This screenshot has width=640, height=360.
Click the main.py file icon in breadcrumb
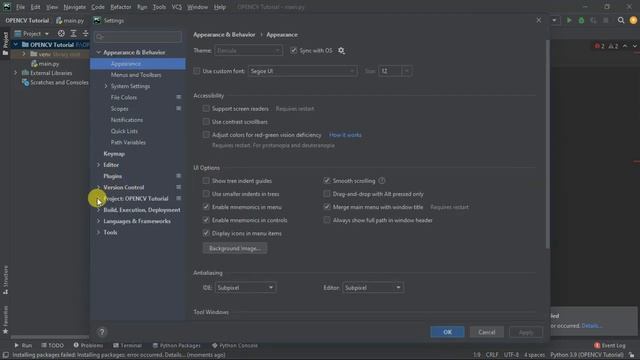[59, 20]
